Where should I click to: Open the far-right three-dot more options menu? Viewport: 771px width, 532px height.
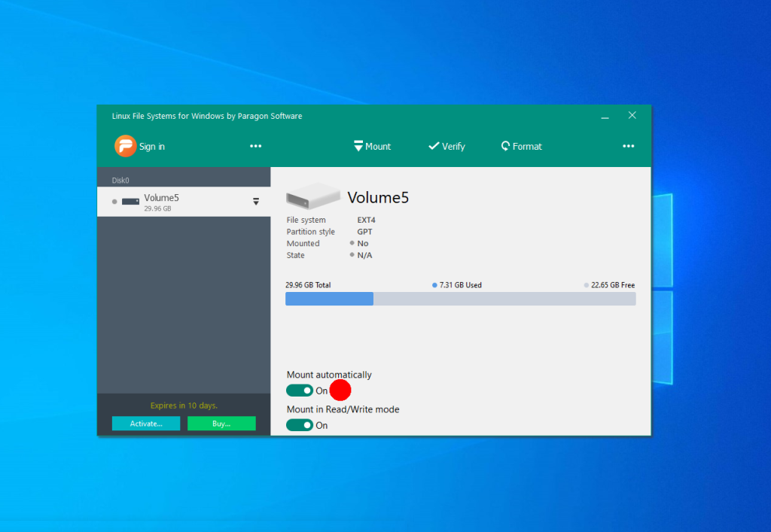tap(629, 147)
